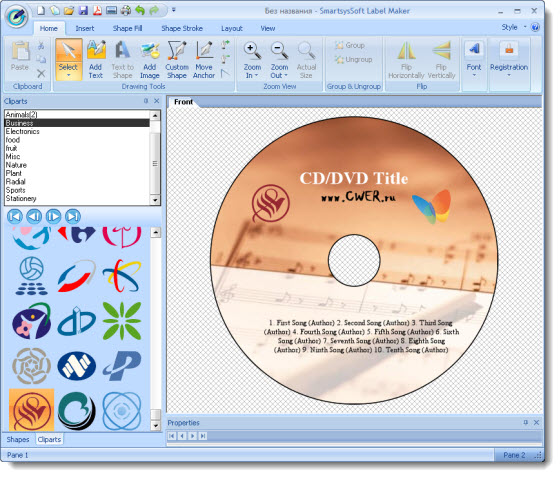Click the Paste clipboard button
Image resolution: width=560 pixels, height=477 pixels.
(x=20, y=56)
